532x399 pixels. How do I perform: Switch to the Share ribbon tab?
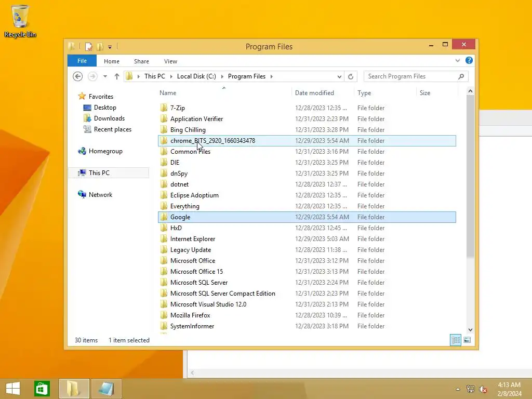click(141, 61)
